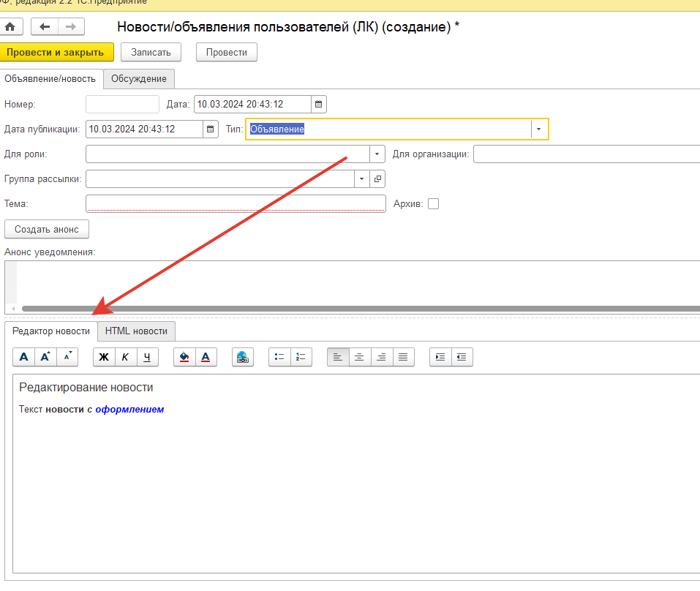Open the Тип dropdown list
Image resolution: width=700 pixels, height=591 pixels.
click(x=539, y=129)
